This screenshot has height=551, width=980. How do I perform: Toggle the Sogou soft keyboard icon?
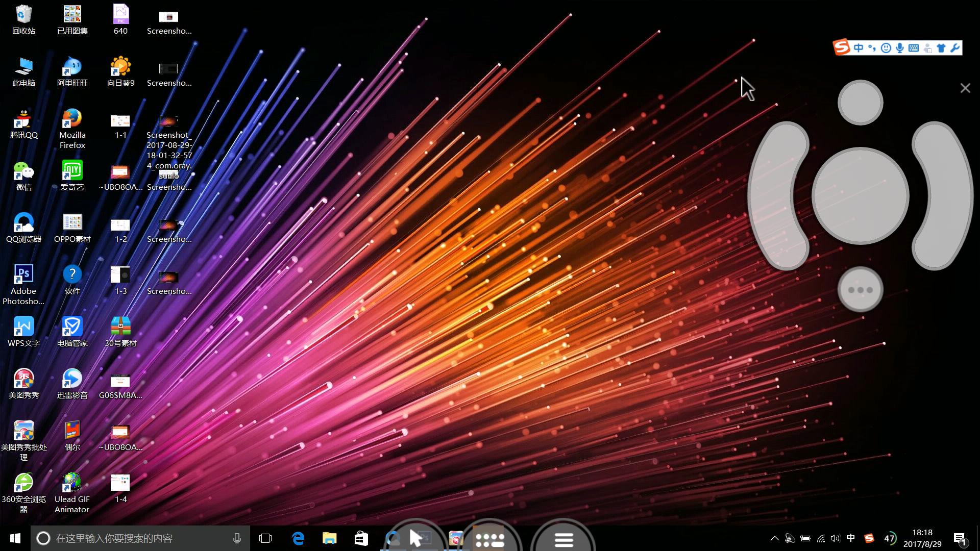coord(914,48)
